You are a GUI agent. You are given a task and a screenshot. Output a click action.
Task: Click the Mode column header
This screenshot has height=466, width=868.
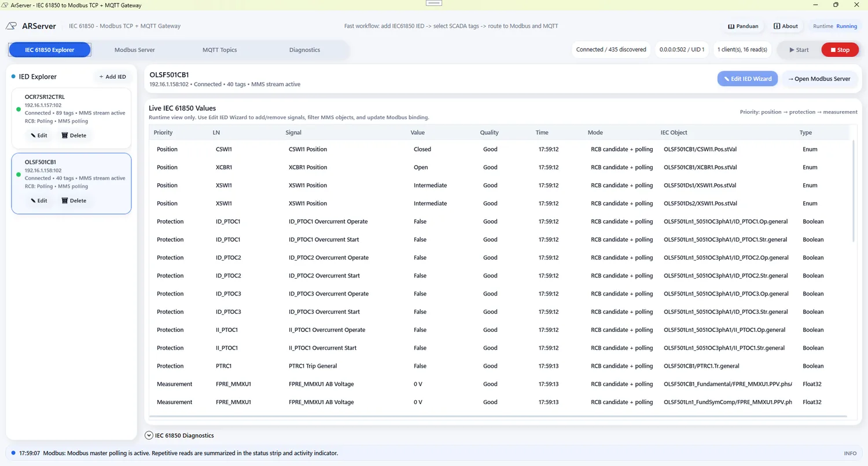click(595, 132)
